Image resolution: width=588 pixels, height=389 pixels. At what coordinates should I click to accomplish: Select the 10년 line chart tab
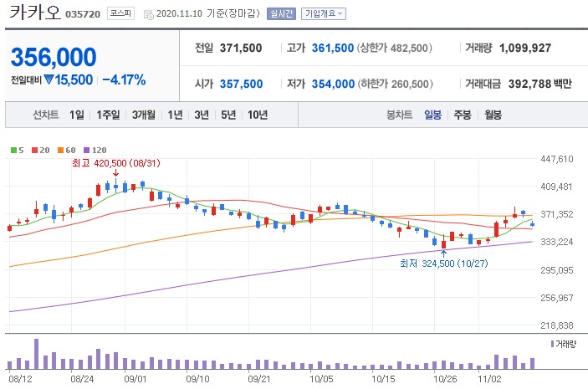pos(258,115)
